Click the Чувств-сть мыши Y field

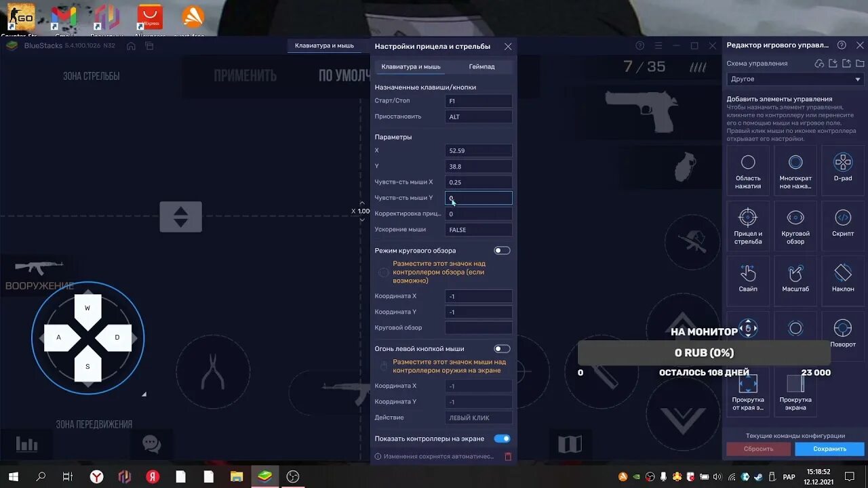point(478,198)
